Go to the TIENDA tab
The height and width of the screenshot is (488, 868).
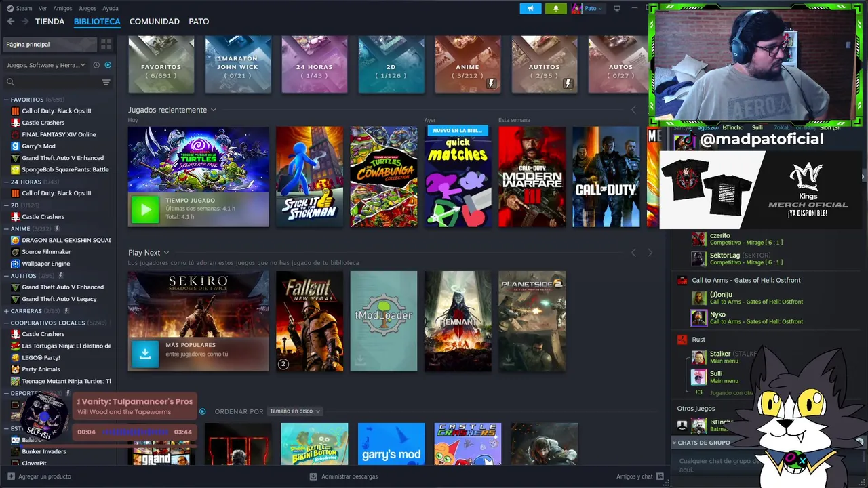tap(50, 22)
